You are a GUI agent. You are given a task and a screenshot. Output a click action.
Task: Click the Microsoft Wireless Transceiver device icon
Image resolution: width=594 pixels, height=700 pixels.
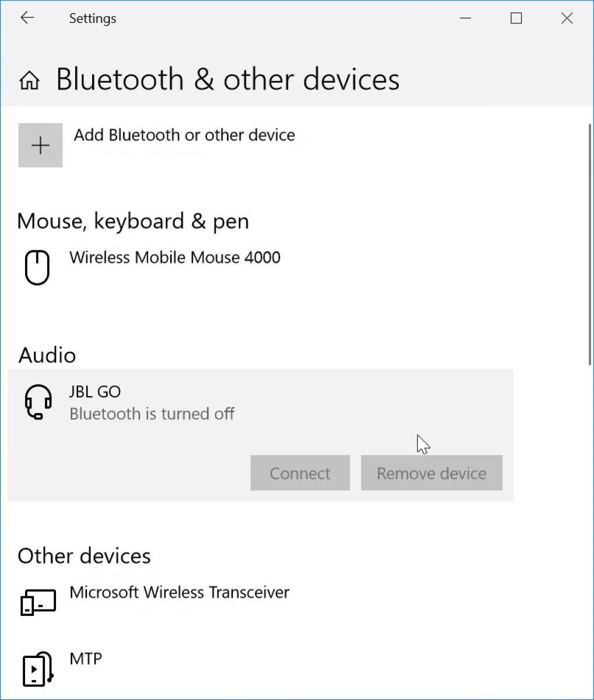[38, 602]
